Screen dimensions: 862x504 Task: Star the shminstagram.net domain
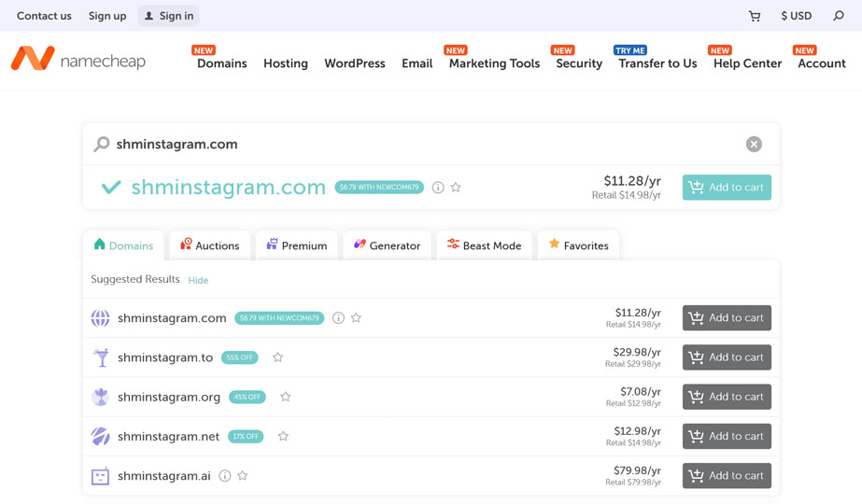(x=283, y=437)
